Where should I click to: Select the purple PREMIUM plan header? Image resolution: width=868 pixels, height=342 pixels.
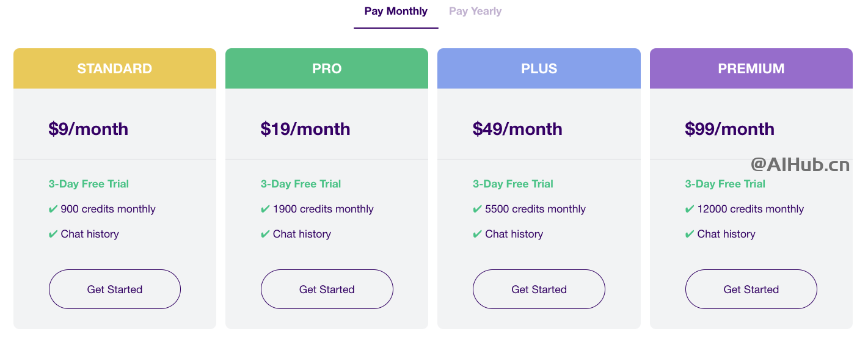[751, 68]
